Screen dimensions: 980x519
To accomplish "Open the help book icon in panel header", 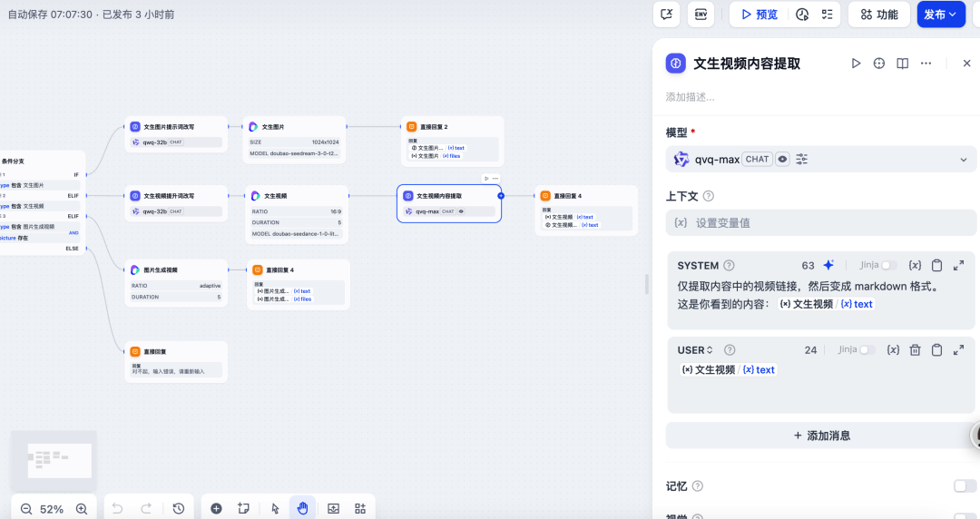I will [x=903, y=64].
